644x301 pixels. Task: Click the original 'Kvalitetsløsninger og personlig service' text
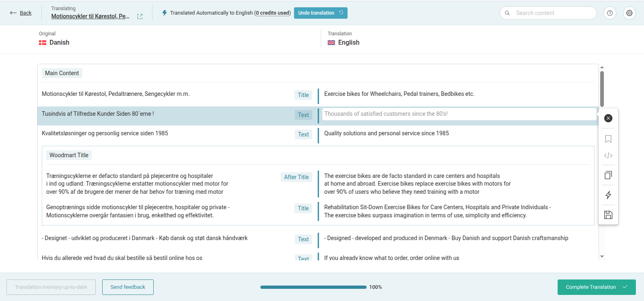pos(105,133)
